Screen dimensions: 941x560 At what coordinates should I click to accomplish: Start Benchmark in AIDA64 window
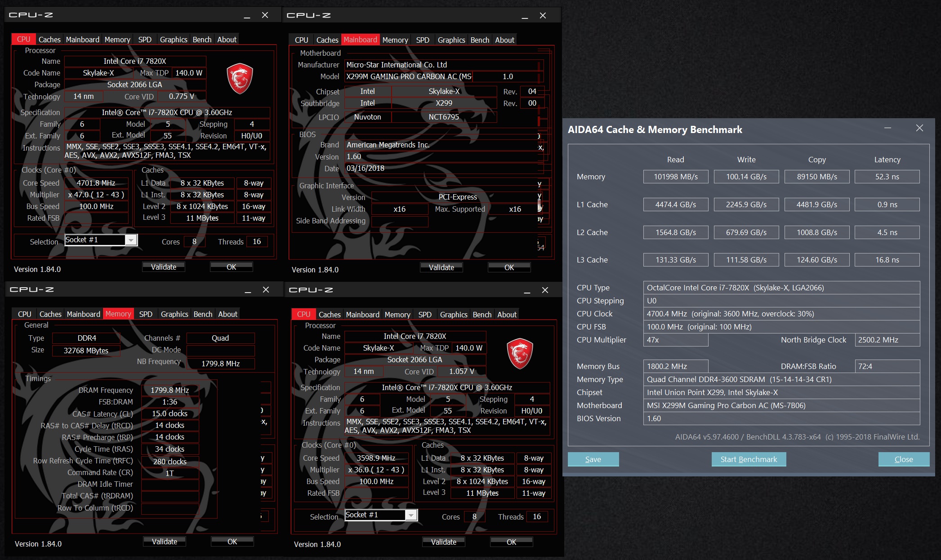click(749, 459)
